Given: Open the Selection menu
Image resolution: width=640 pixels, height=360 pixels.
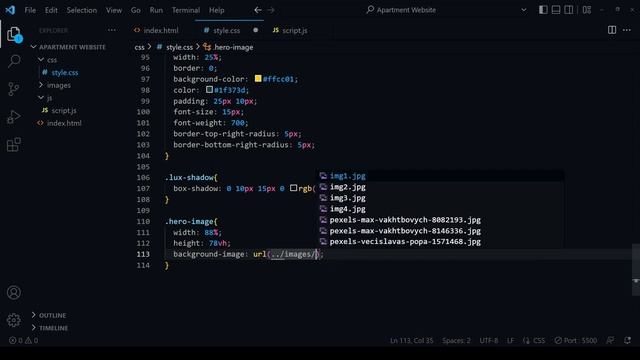Looking at the screenshot, I should 82,10.
